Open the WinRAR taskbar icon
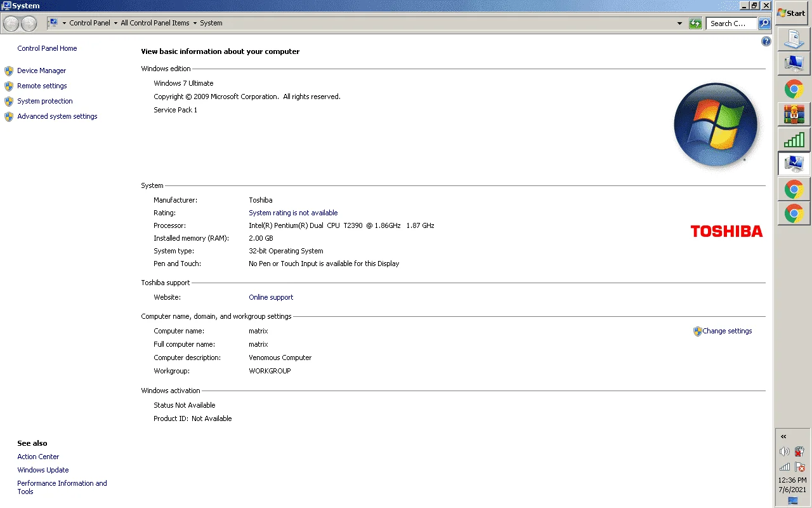Image resolution: width=812 pixels, height=508 pixels. 794,114
